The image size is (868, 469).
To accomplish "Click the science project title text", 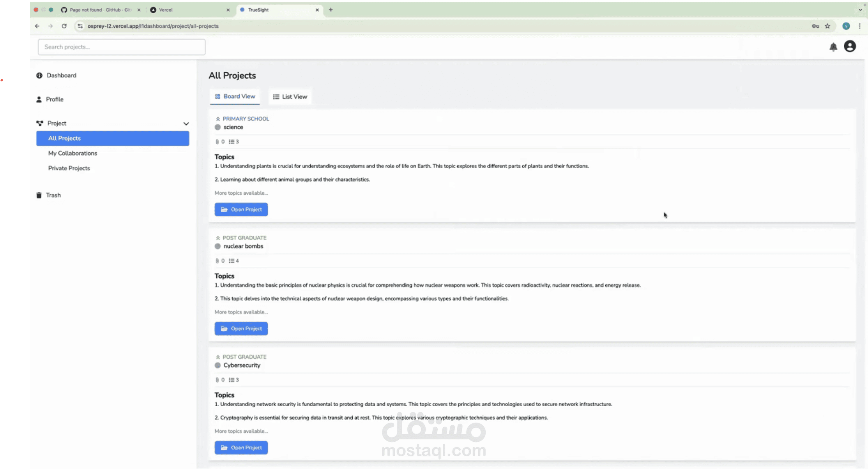I will click(x=233, y=127).
